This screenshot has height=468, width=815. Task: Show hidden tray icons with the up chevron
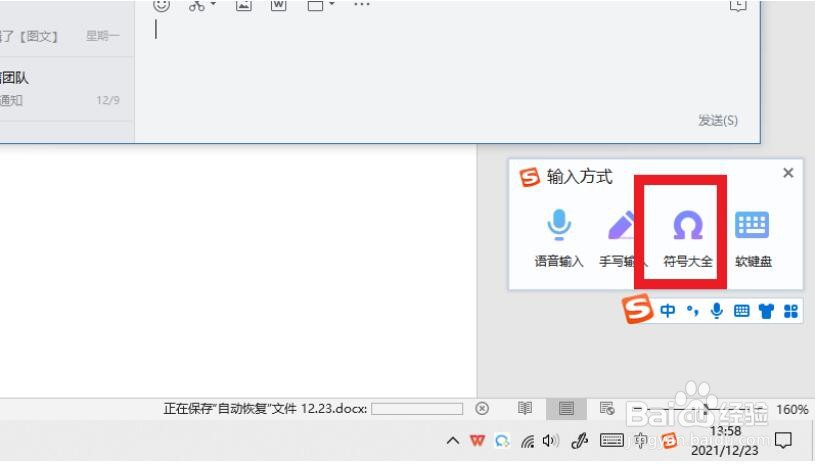pyautogui.click(x=453, y=441)
